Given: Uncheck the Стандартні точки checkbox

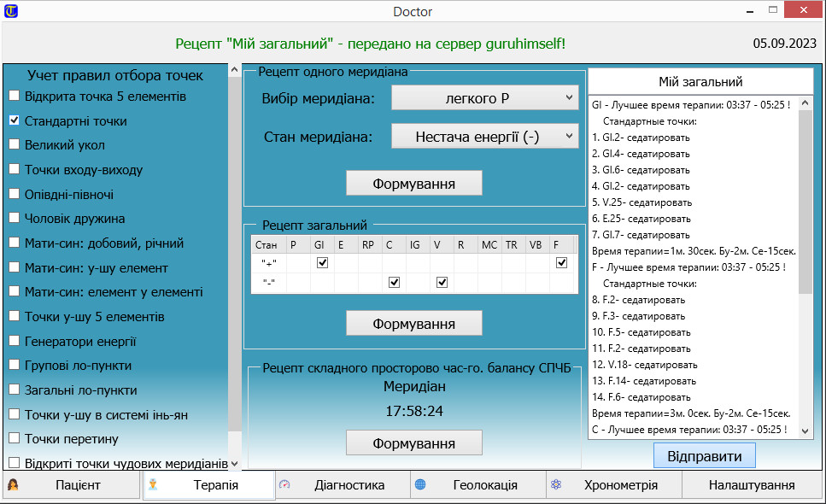Looking at the screenshot, I should (14, 121).
